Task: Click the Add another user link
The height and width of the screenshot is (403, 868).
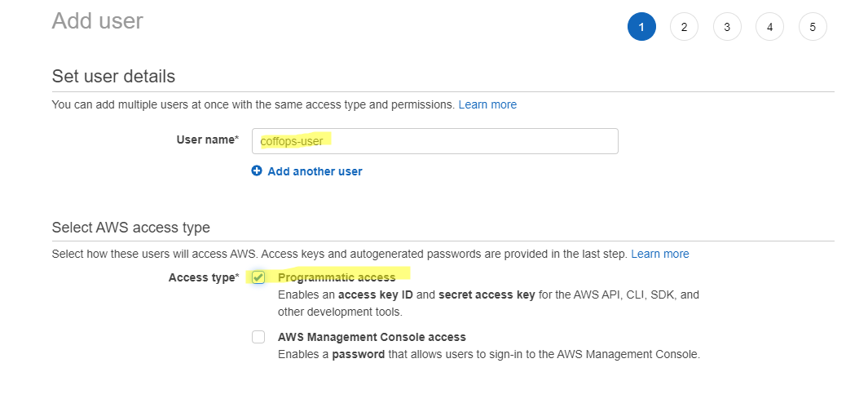Action: (x=315, y=171)
